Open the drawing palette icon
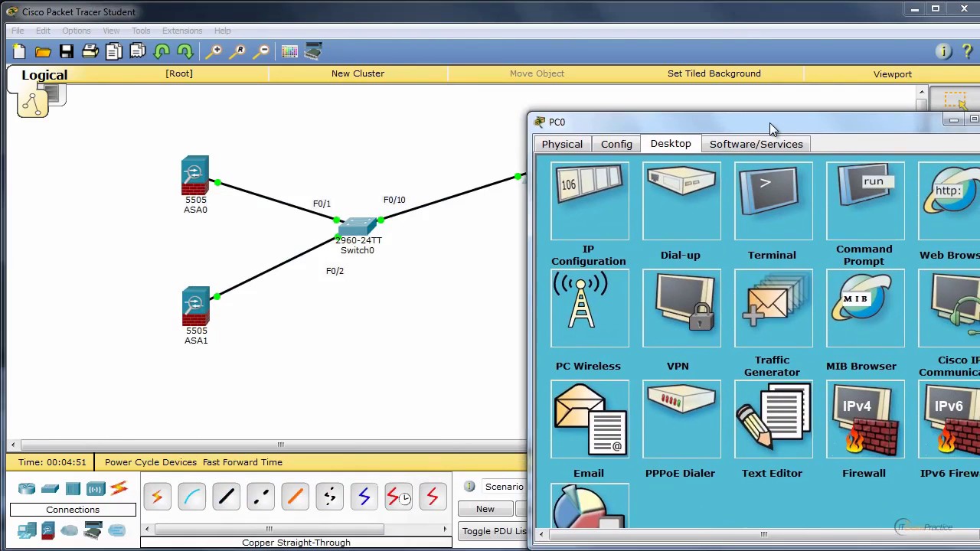This screenshot has height=551, width=980. pos(289,51)
